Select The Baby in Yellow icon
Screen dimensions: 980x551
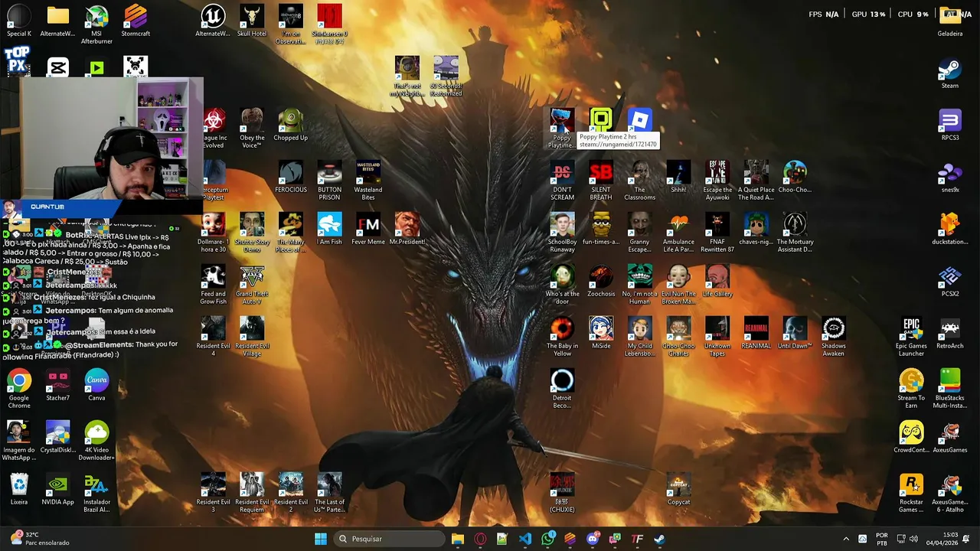point(562,337)
